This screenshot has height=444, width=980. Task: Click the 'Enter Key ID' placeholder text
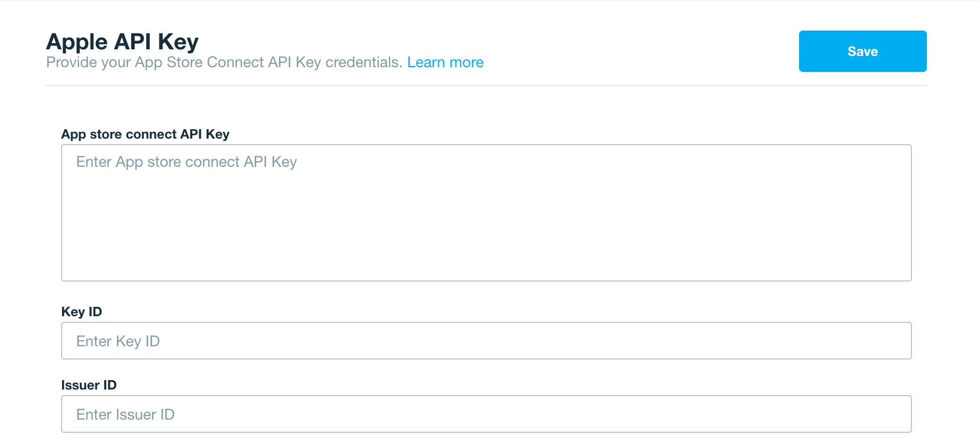pos(118,341)
